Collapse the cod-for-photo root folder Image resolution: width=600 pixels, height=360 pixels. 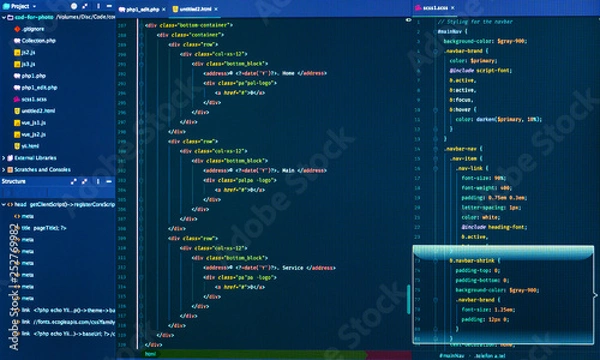click(x=3, y=17)
